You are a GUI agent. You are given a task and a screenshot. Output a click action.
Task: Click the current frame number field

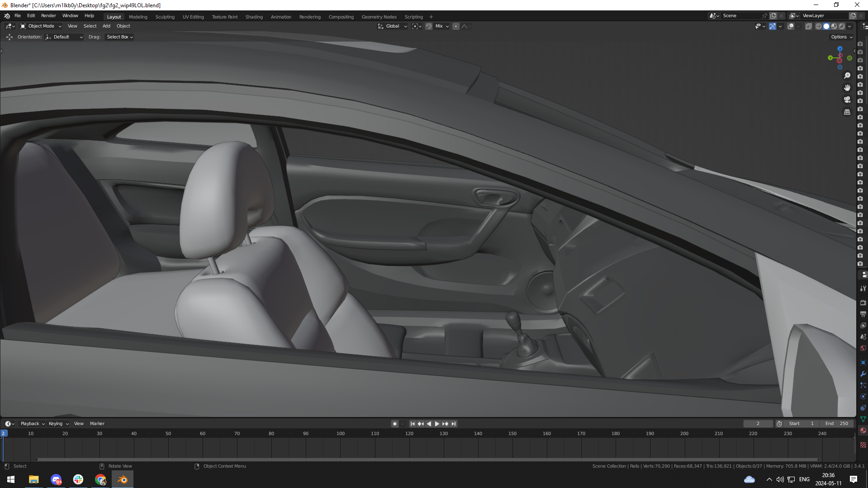(758, 424)
